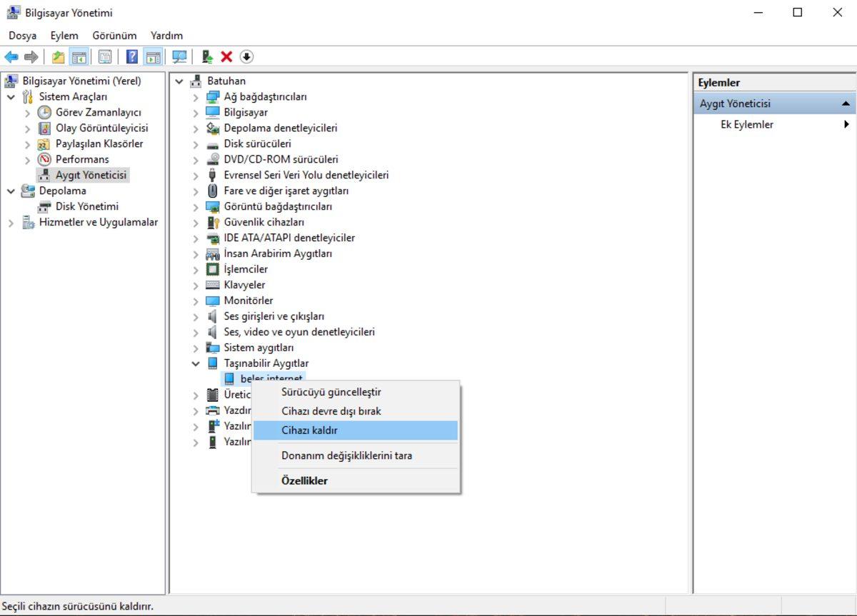The width and height of the screenshot is (857, 616).
Task: Click the Help question mark toolbar icon
Action: click(x=132, y=57)
